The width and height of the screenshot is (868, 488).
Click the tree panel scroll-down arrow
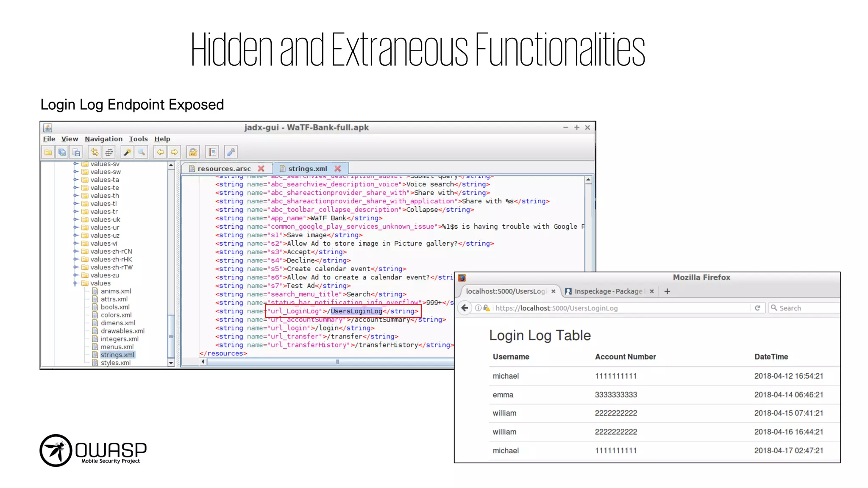(x=171, y=363)
